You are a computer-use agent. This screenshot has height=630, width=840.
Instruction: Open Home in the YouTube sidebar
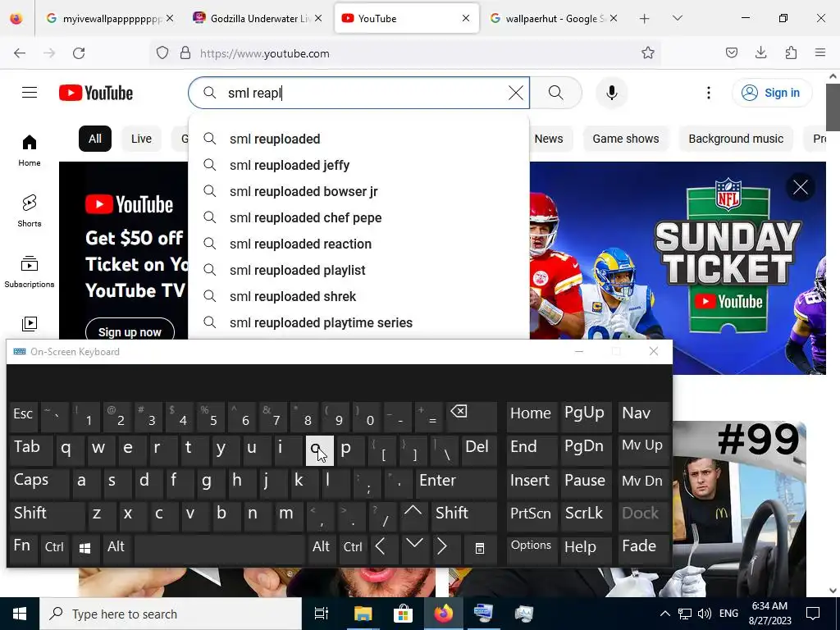[30, 150]
